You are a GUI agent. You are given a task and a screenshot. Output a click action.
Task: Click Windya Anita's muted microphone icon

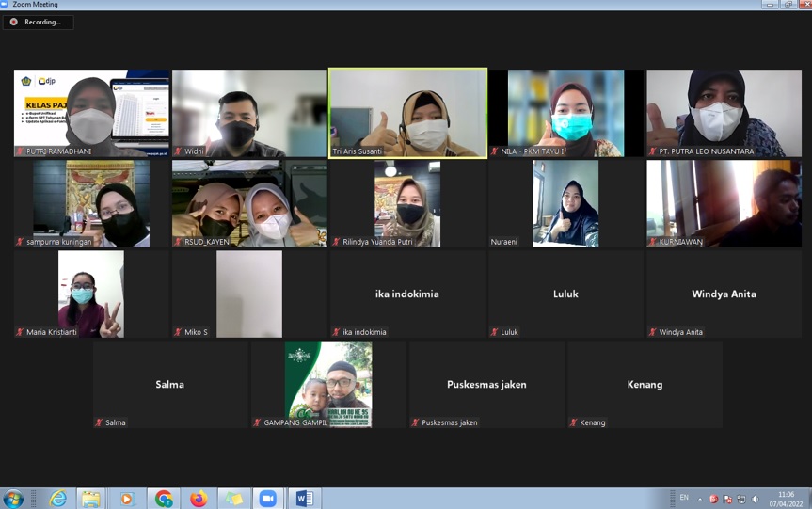(x=652, y=332)
